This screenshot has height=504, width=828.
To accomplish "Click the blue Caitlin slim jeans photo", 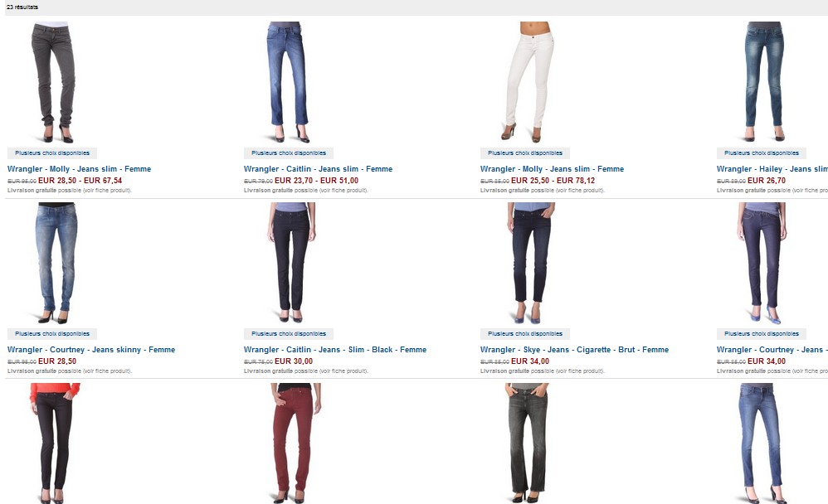I will (288, 82).
